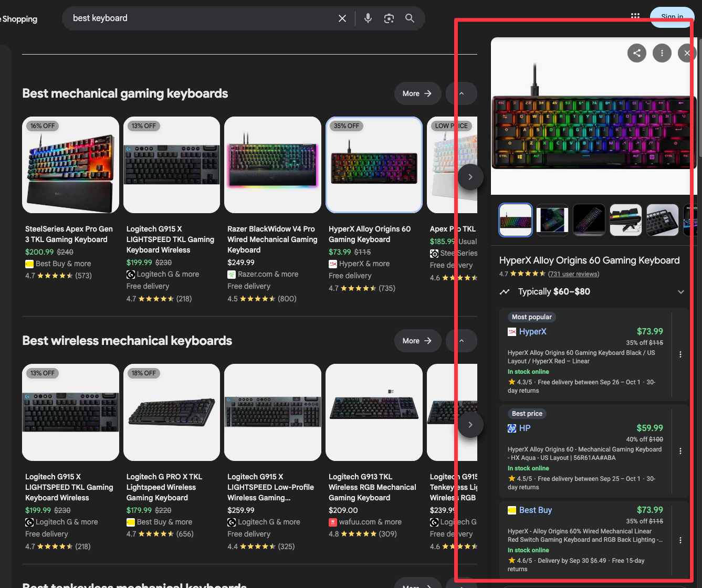Collapse Best wireless mechanical keyboards section
Image resolution: width=702 pixels, height=588 pixels.
pos(462,341)
